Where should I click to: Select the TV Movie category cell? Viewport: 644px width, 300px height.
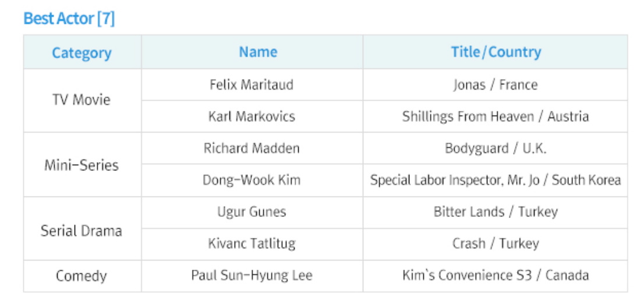pyautogui.click(x=82, y=100)
